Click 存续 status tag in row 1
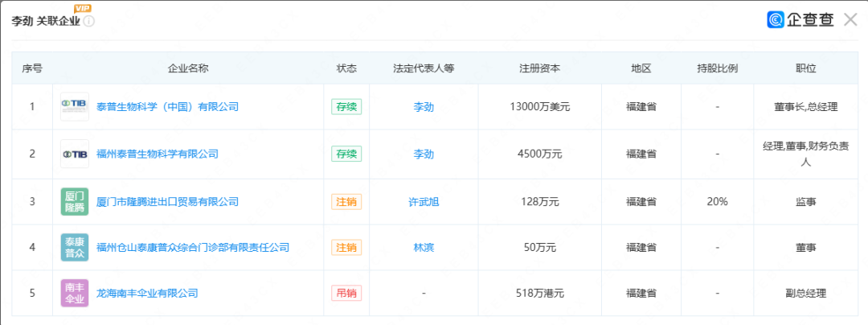The image size is (868, 325). 346,107
